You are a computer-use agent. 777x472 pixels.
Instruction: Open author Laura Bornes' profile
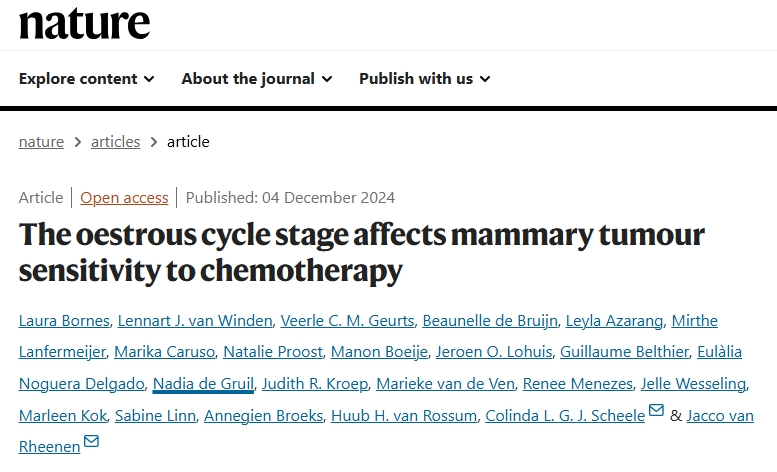point(61,321)
